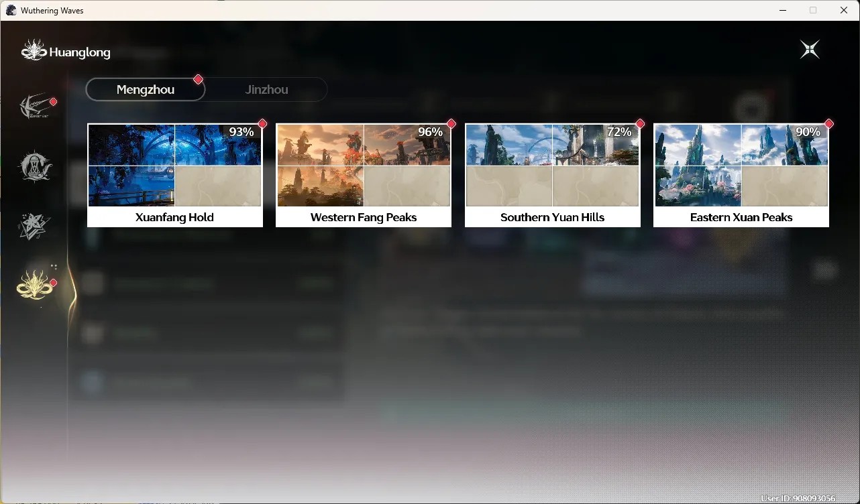
Task: Click the Southern Yuan Hills name label
Action: [x=553, y=217]
